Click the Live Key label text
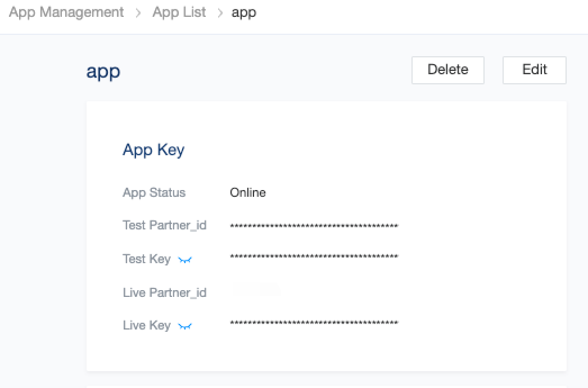Viewport: 588px width, 388px height. [147, 326]
